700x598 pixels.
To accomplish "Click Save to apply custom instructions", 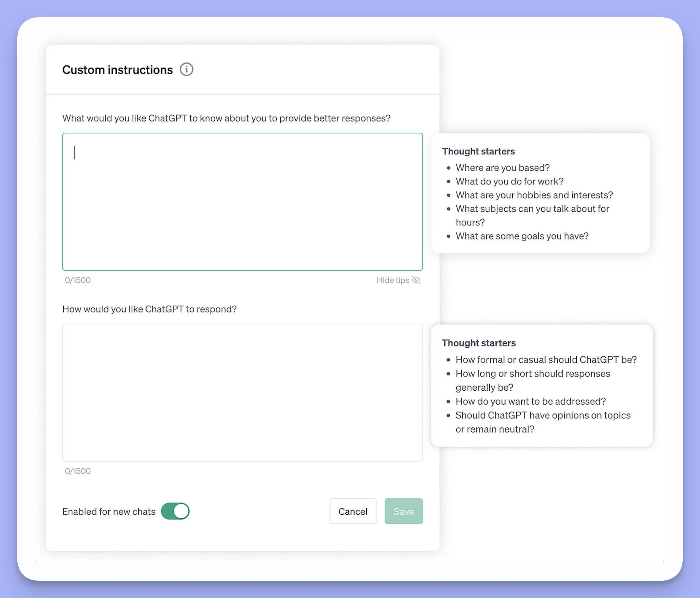I will tap(403, 511).
